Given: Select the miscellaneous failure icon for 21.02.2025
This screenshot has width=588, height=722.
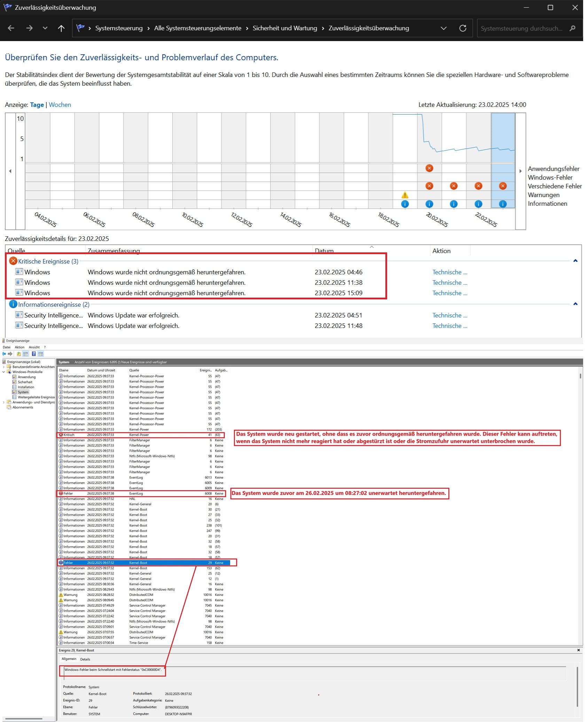Looking at the screenshot, I should [454, 186].
